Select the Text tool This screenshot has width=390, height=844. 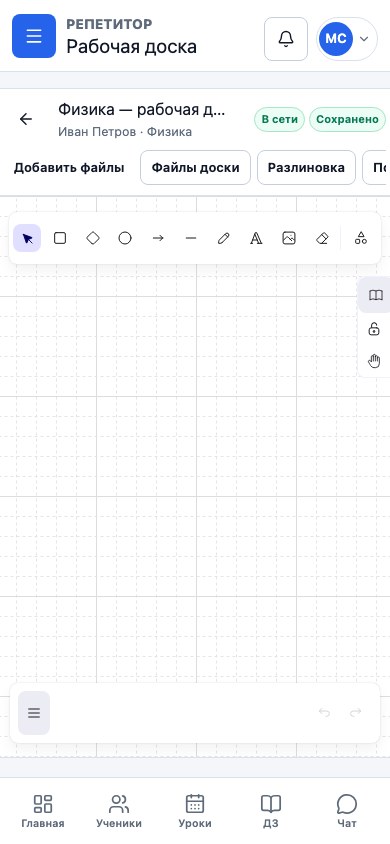point(256,238)
